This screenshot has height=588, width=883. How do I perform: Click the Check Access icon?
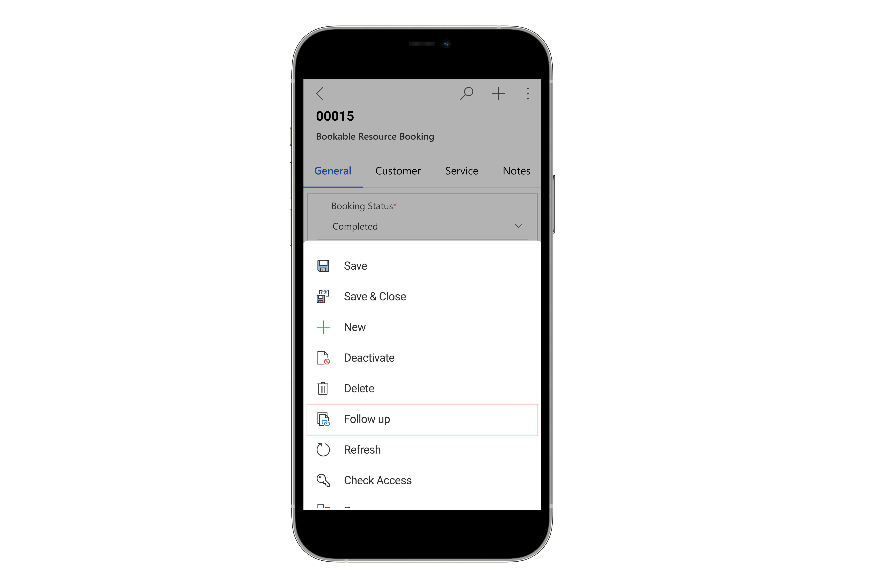(x=323, y=480)
